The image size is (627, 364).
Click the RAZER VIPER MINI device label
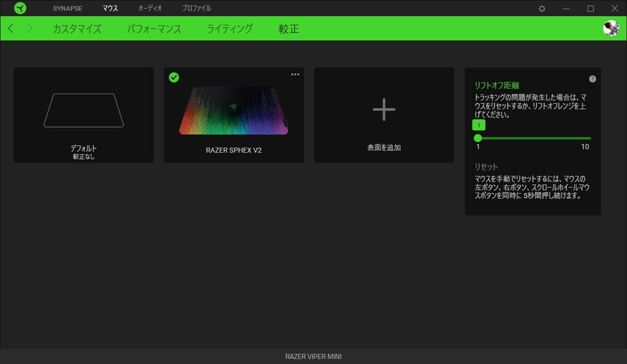(x=313, y=357)
